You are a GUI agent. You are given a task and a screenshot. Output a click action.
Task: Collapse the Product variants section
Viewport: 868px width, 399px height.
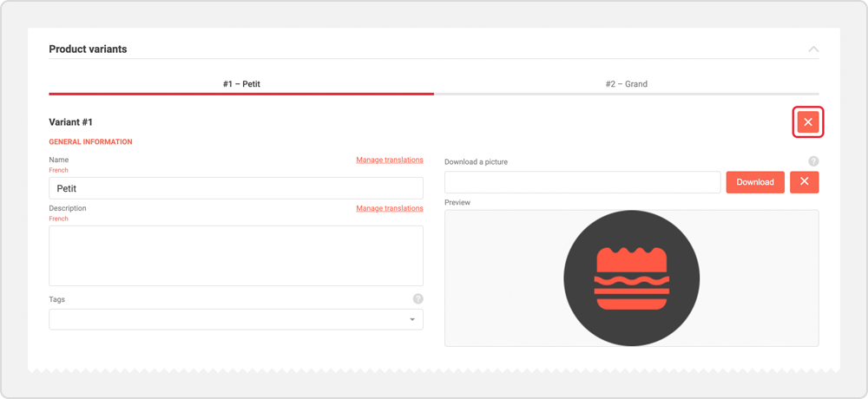click(813, 49)
